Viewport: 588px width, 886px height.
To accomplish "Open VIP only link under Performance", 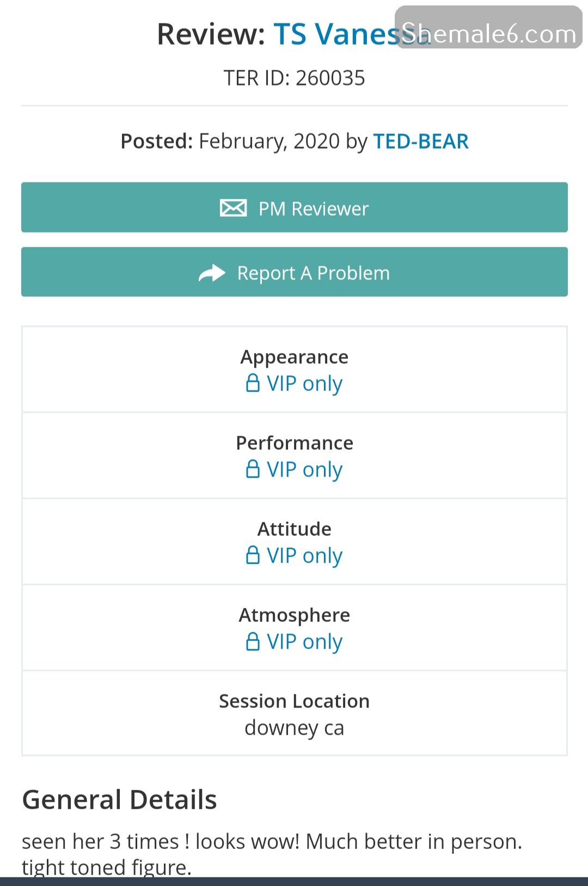I will tap(304, 470).
